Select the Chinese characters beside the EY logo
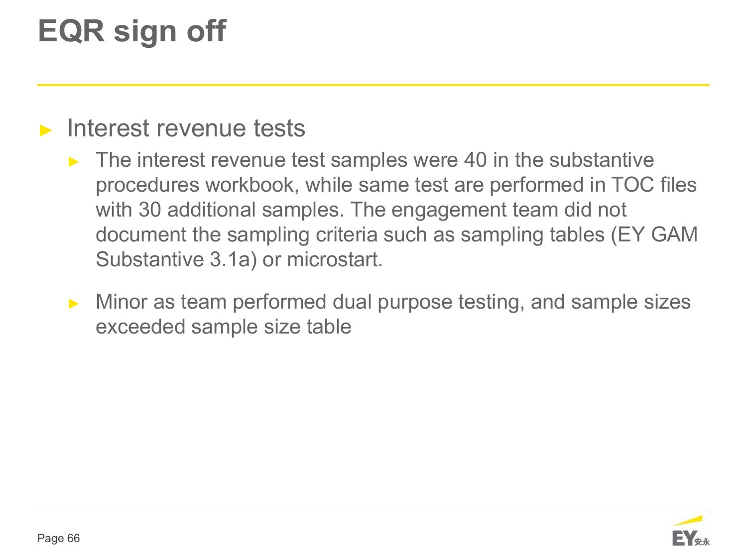 pos(702,542)
